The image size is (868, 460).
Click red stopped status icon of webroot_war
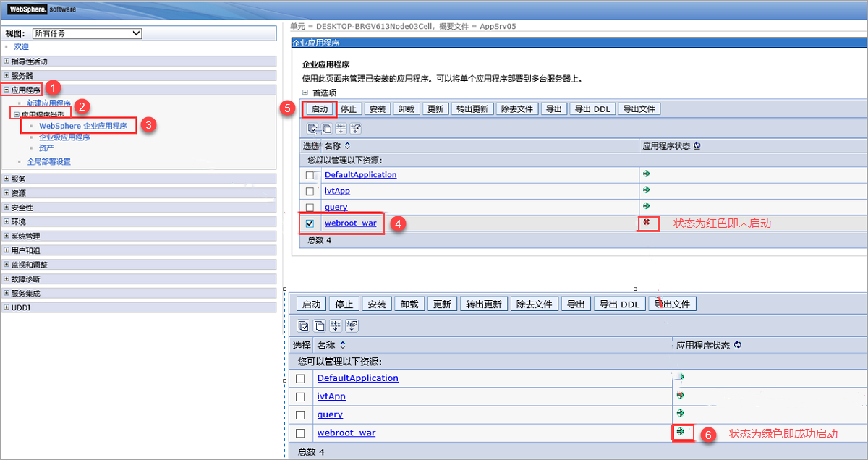coord(647,222)
